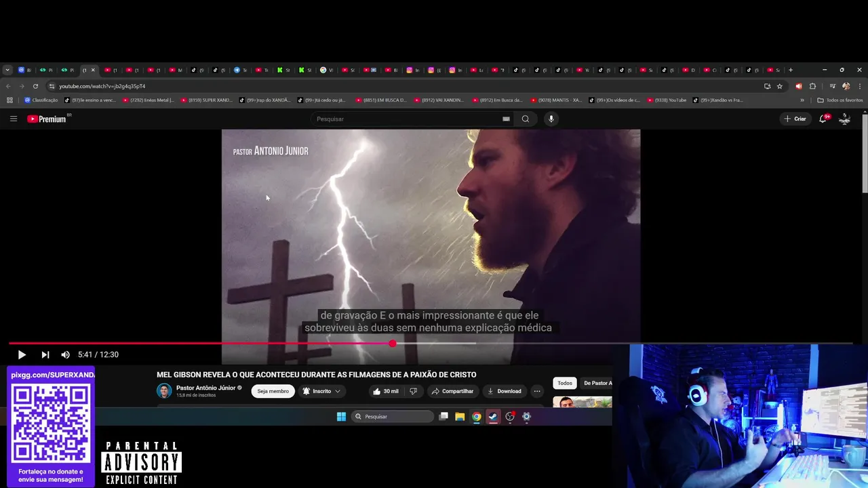Select the Todos filter chip
Image resolution: width=868 pixels, height=488 pixels.
pos(565,383)
